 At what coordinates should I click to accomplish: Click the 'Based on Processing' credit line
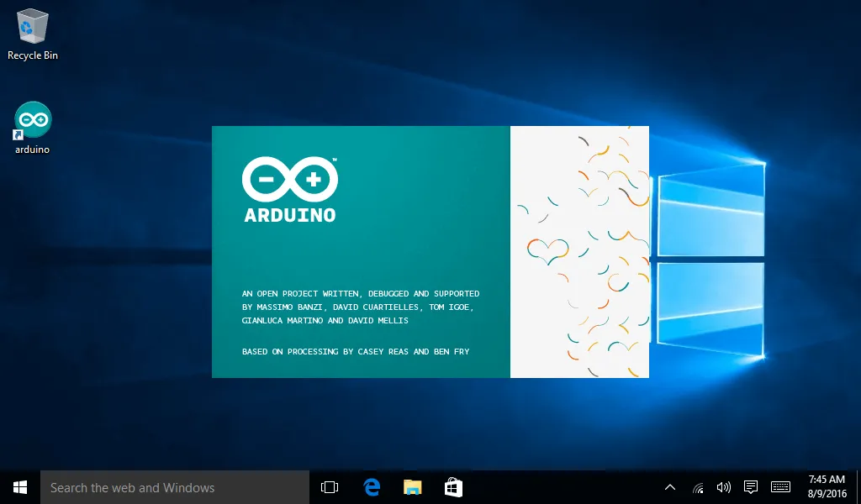(x=355, y=351)
